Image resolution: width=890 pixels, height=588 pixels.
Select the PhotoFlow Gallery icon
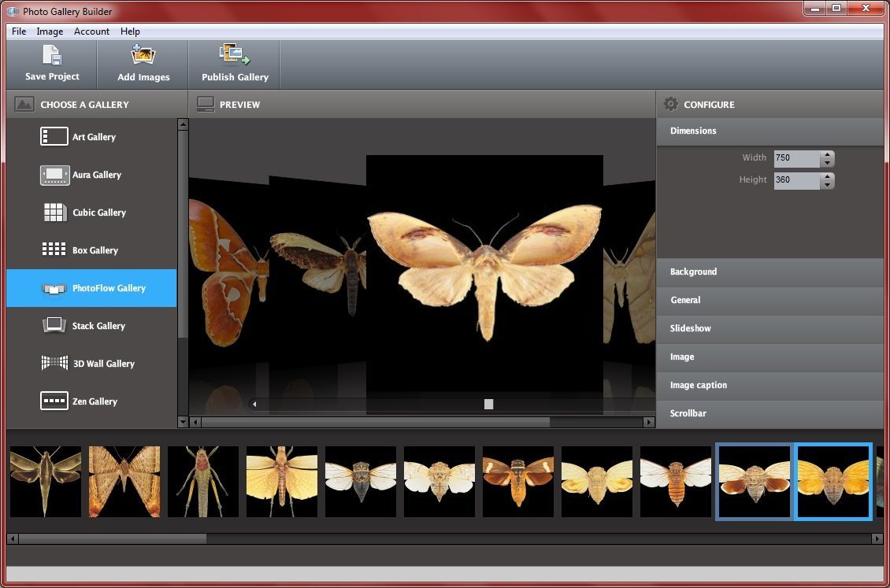click(54, 289)
